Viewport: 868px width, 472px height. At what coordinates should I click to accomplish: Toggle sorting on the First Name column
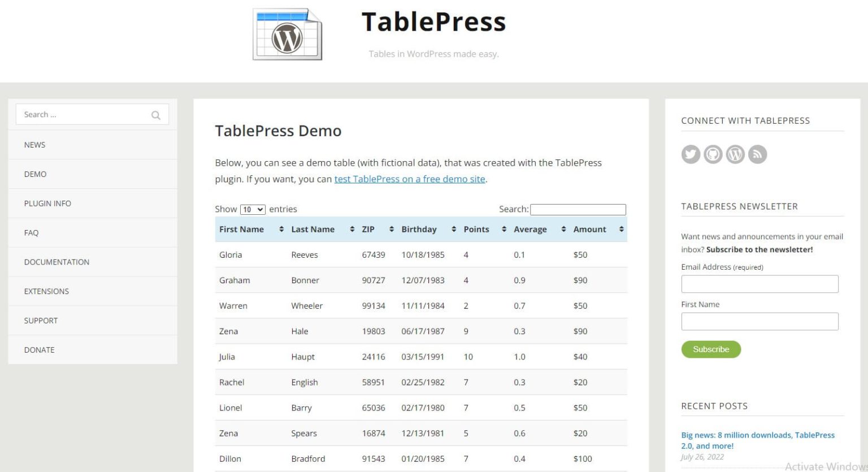click(281, 229)
